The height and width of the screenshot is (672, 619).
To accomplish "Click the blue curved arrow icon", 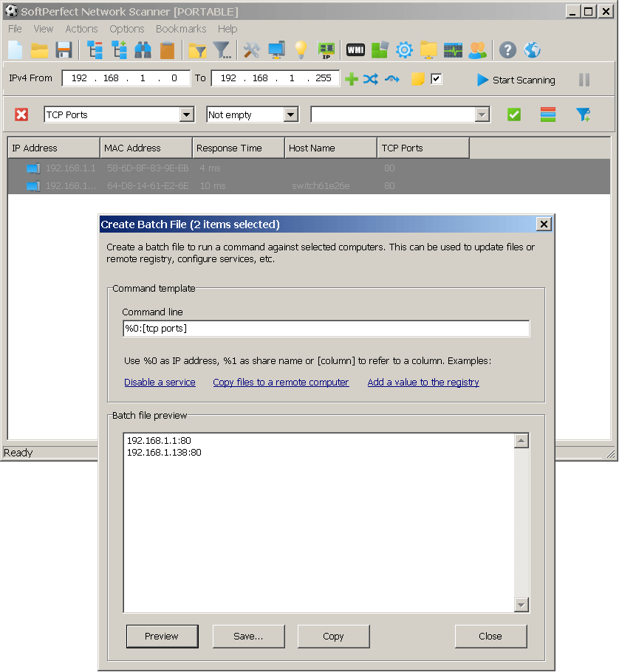I will (391, 79).
